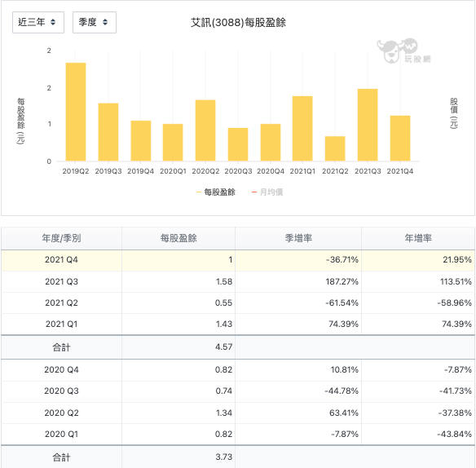Click the 年度/季別 column header
Image resolution: width=476 pixels, height=468 pixels.
tap(61, 238)
